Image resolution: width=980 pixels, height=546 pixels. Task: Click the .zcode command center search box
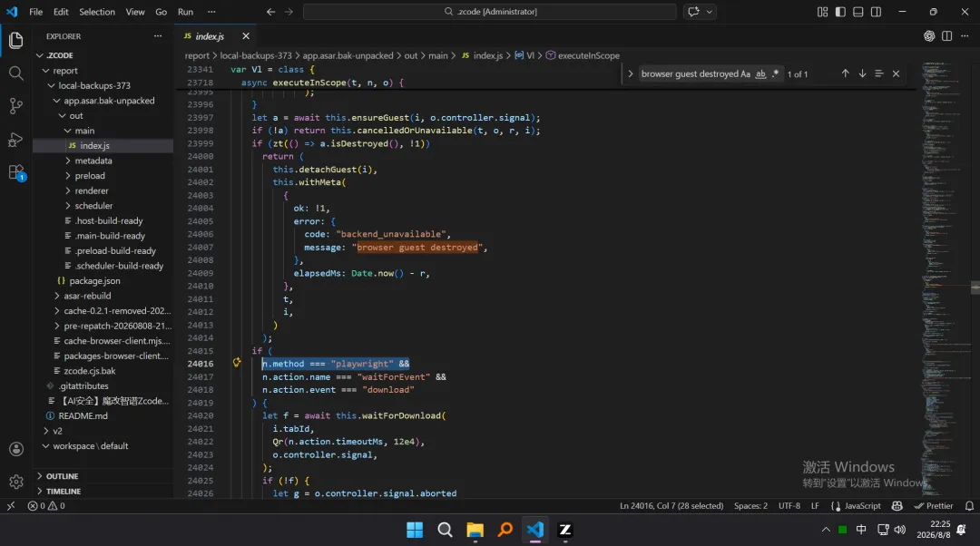[489, 11]
